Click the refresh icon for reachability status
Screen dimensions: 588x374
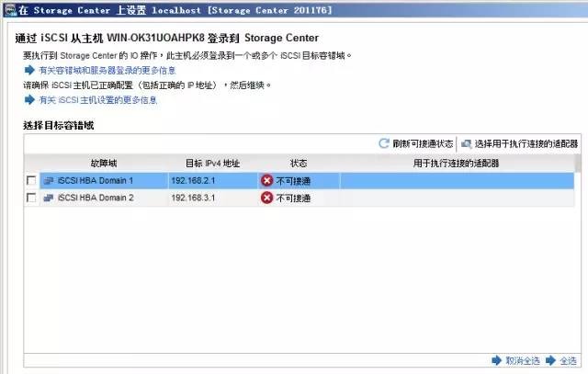(x=384, y=143)
